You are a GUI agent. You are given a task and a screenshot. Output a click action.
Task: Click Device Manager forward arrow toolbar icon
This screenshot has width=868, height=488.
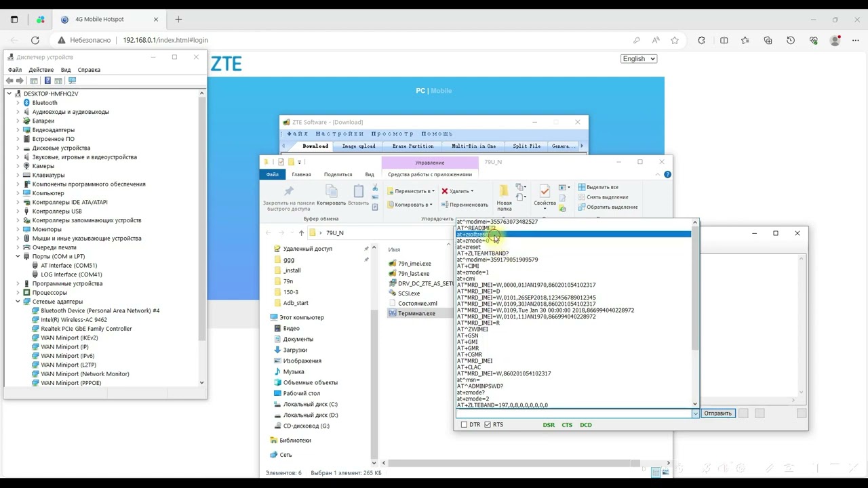pos(20,81)
